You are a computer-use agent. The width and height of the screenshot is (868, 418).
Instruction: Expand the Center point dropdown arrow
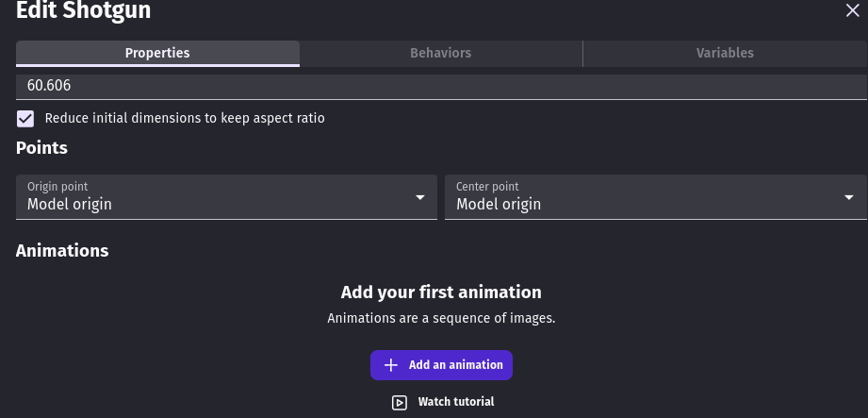849,197
